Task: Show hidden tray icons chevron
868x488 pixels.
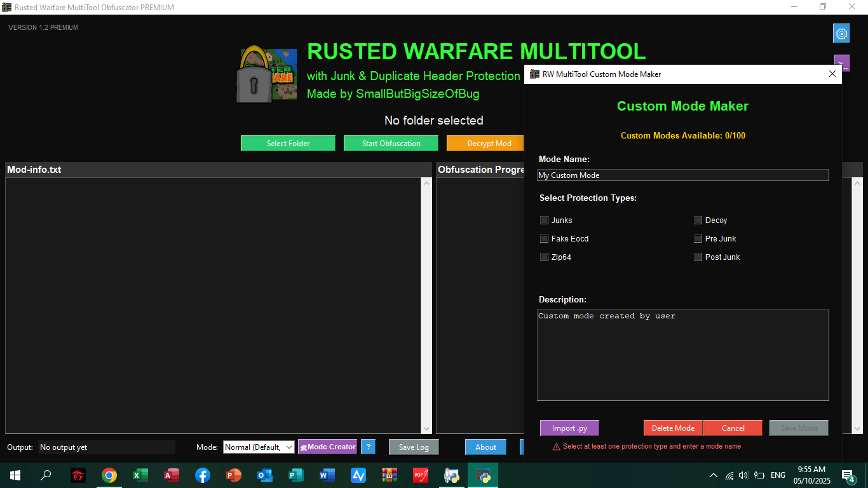Action: (714, 475)
